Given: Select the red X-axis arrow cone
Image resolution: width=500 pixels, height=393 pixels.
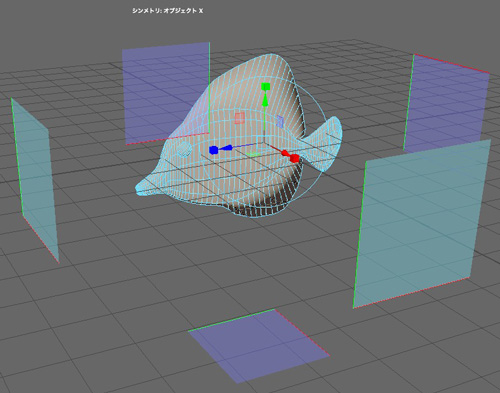Looking at the screenshot, I should pos(285,153).
